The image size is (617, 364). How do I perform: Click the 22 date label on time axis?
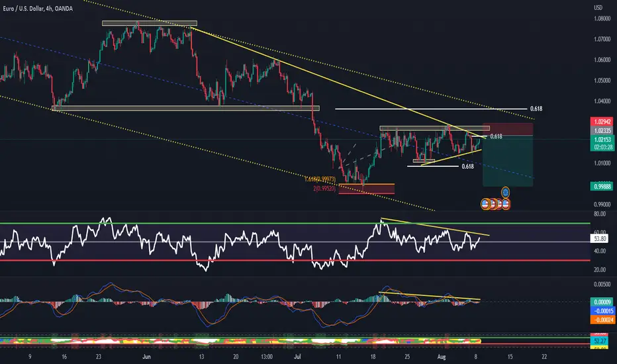pos(544,357)
